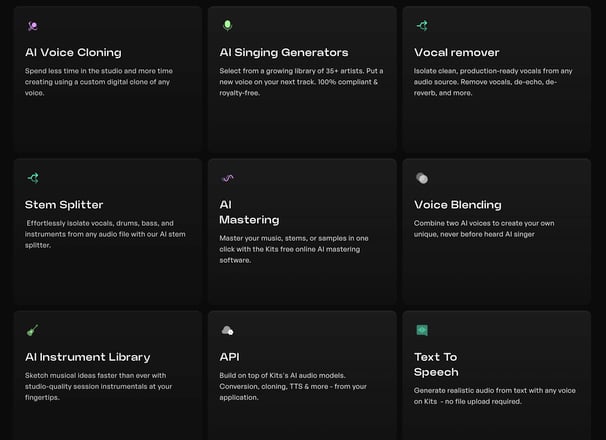
Task: Open the AI Instrument Library heading
Action: (88, 357)
